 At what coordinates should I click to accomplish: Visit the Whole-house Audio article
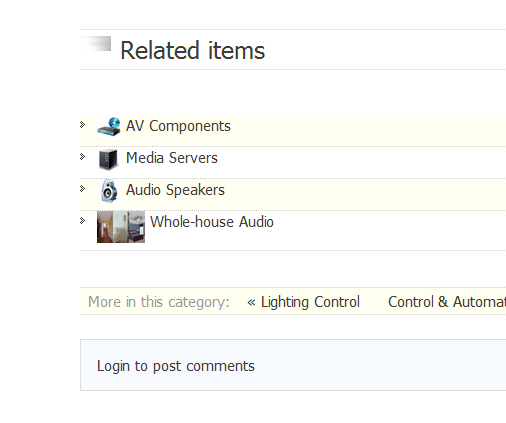pyautogui.click(x=212, y=222)
